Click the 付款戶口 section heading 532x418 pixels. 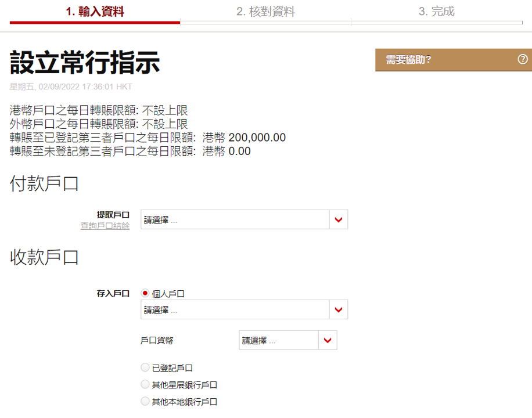click(44, 184)
